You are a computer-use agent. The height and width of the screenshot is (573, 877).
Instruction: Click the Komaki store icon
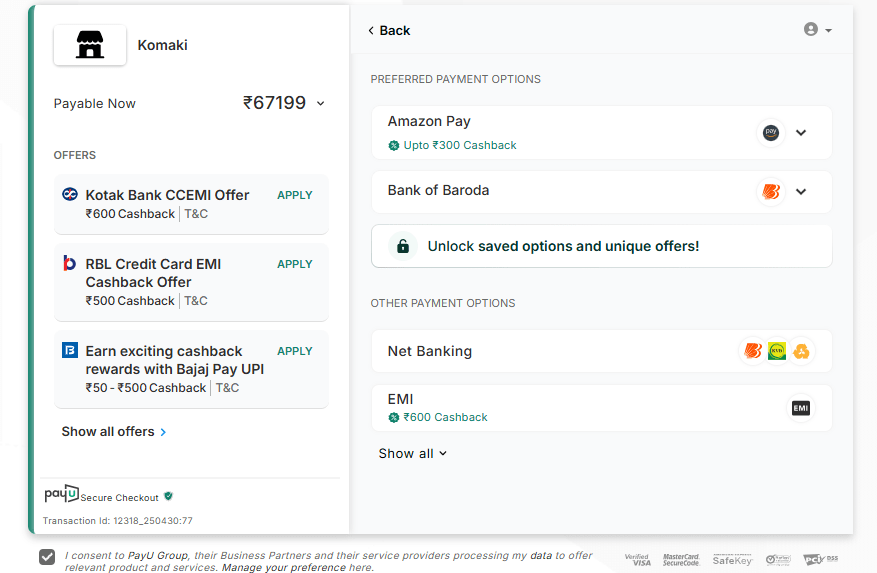click(x=89, y=45)
